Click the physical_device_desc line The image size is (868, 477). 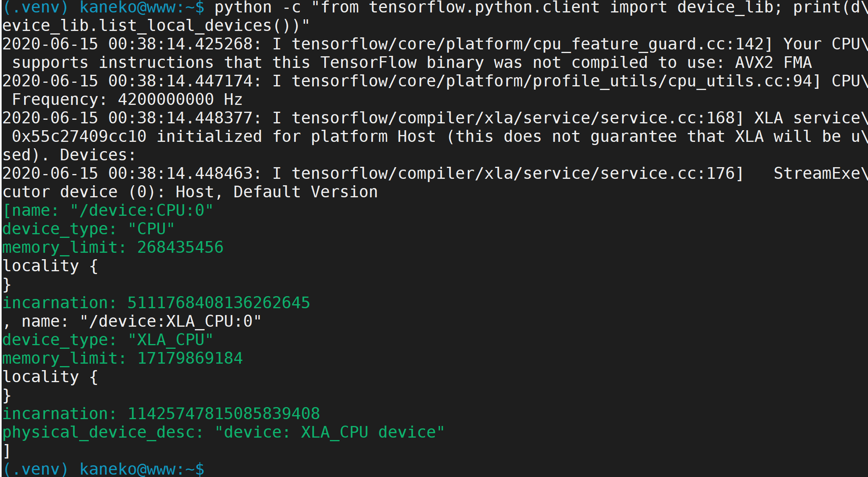coord(223,432)
